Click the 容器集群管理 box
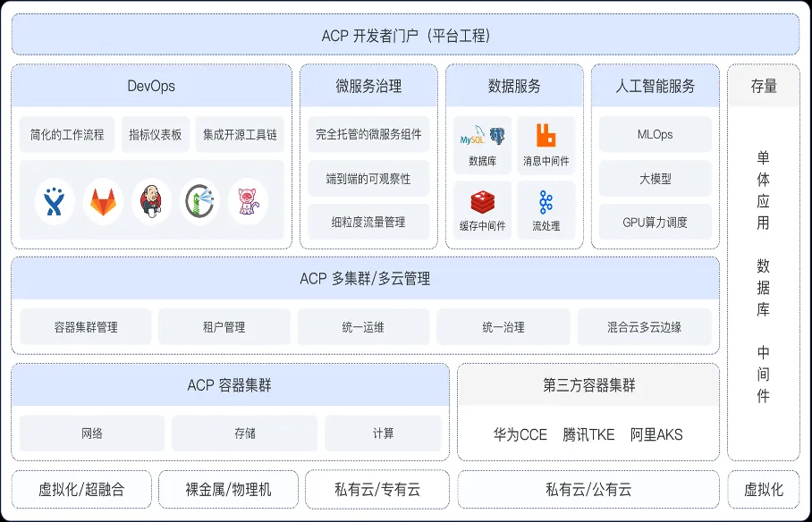812x522 pixels. [x=85, y=327]
